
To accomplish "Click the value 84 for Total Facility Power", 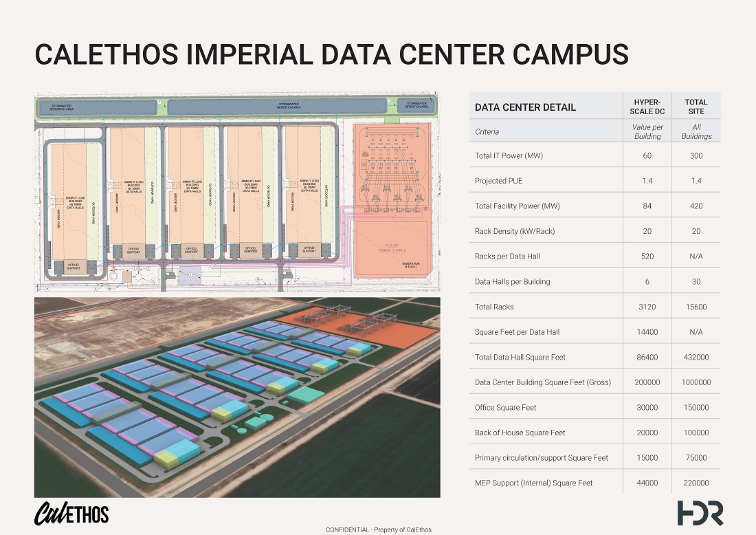I will (647, 206).
